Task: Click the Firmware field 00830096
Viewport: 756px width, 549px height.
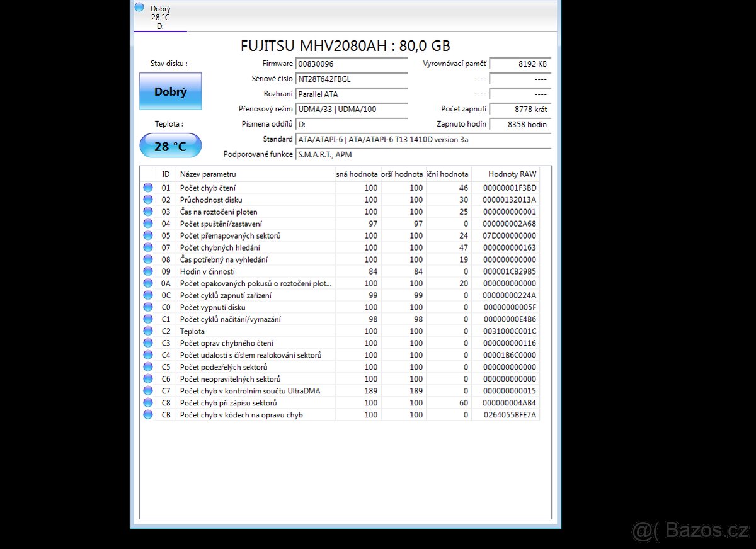Action: coord(352,64)
